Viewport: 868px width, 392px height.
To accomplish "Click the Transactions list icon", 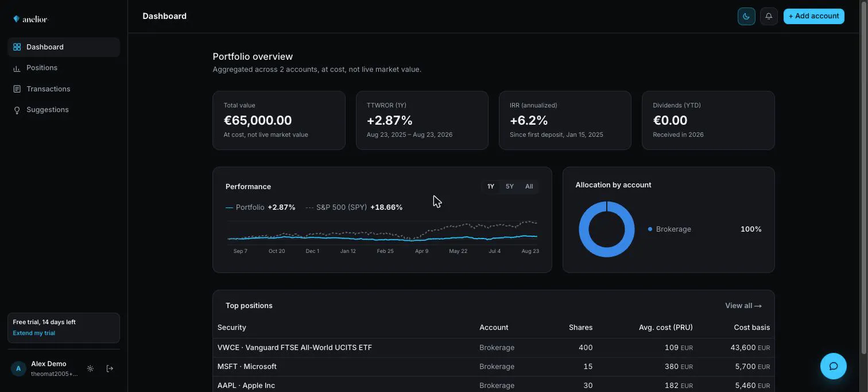I will pos(17,89).
